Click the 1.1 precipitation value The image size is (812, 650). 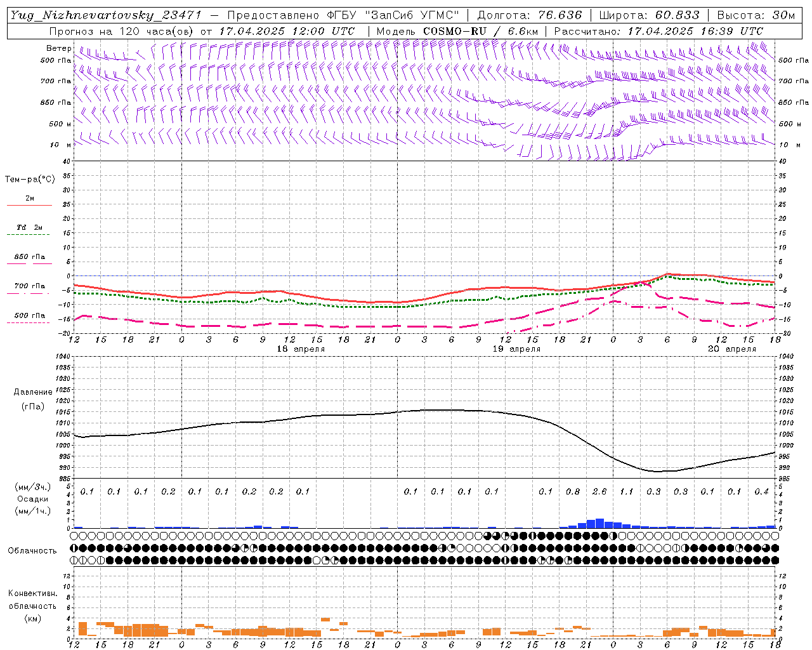click(626, 491)
